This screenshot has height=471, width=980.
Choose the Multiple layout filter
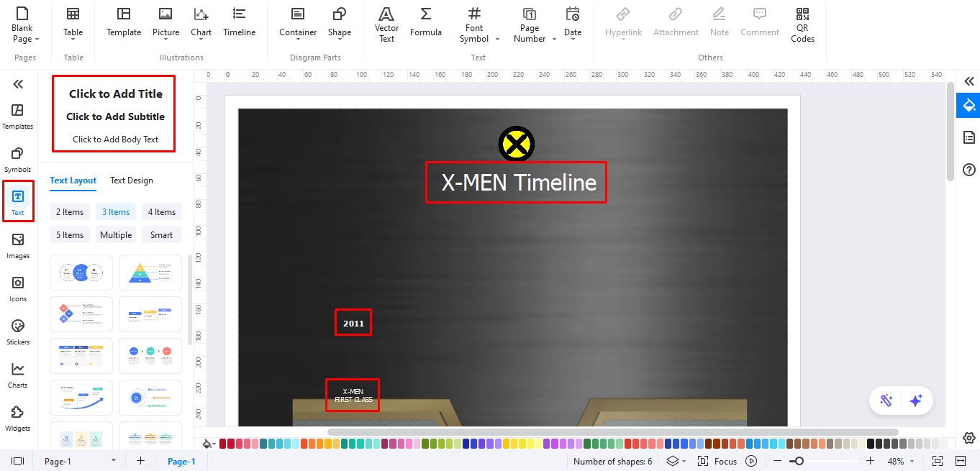coord(116,235)
